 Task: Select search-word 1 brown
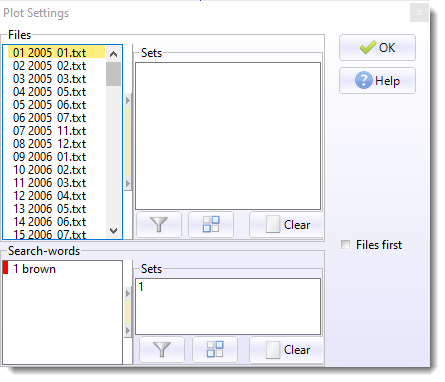point(34,269)
